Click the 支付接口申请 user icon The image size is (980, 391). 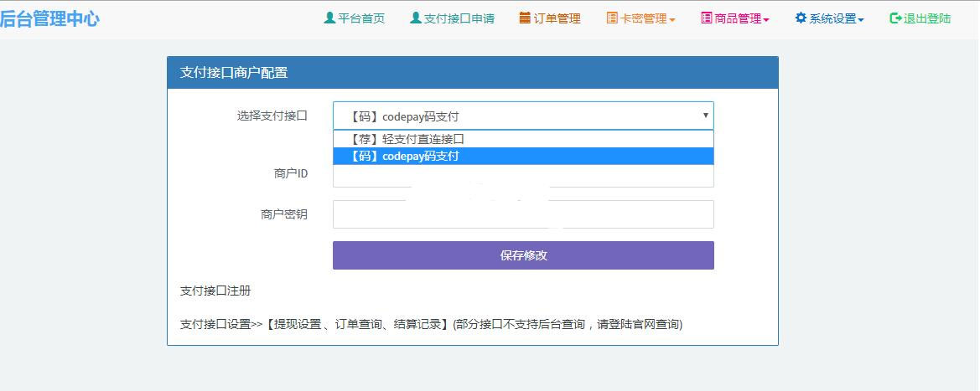(415, 18)
